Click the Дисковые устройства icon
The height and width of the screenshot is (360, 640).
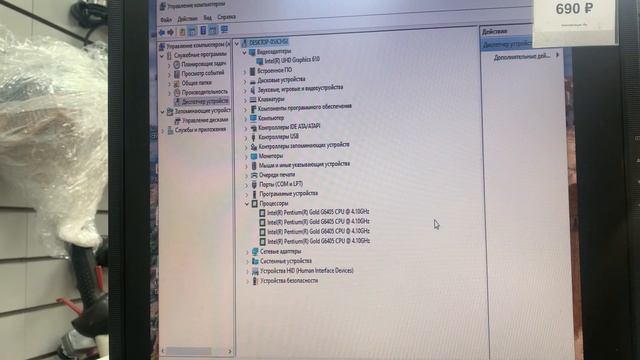[253, 81]
